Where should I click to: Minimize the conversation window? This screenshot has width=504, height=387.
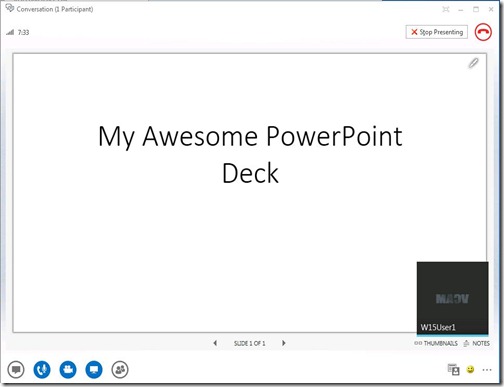pyautogui.click(x=461, y=10)
